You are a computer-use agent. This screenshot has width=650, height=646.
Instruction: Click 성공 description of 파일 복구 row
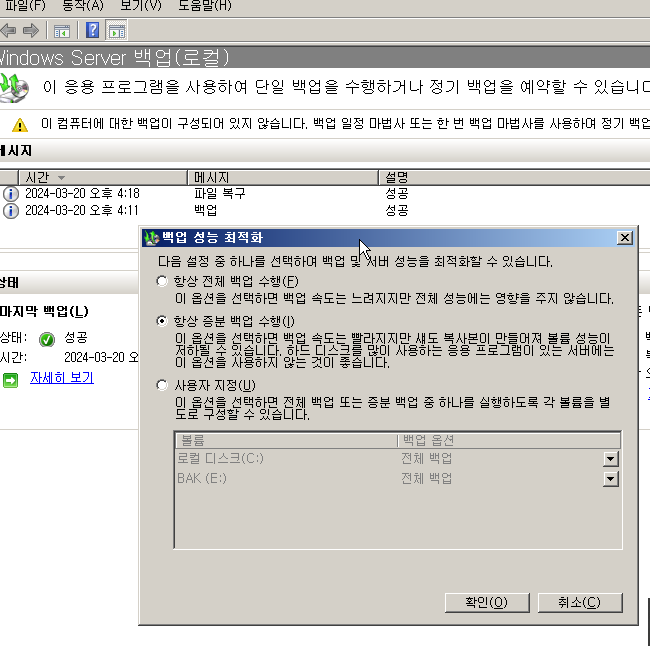397,194
